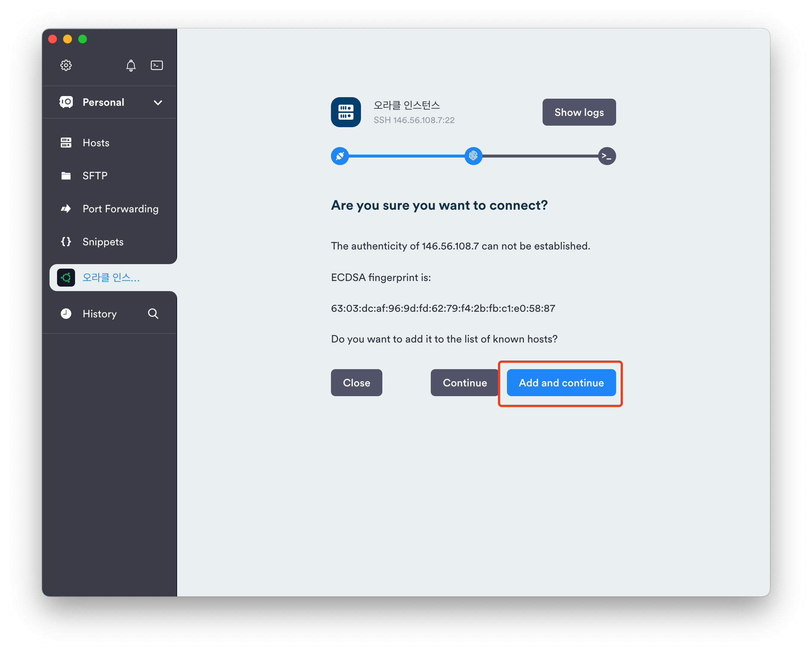The width and height of the screenshot is (812, 652).
Task: Open the local terminal icon
Action: click(157, 65)
